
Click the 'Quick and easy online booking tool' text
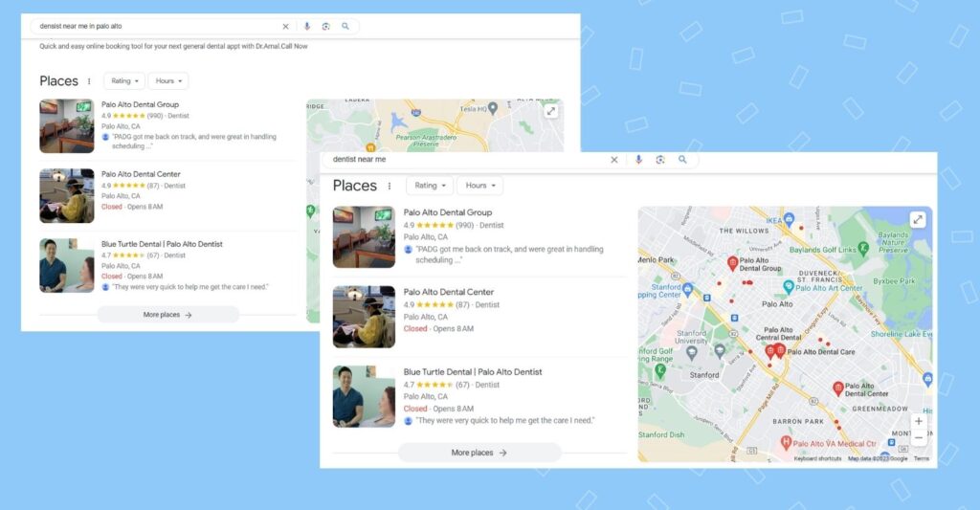pyautogui.click(x=173, y=46)
